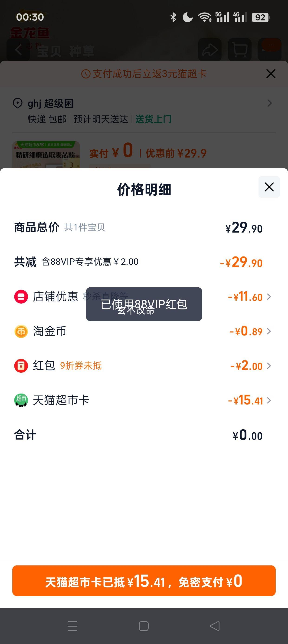This screenshot has height=644, width=288.
Task: Switch to the 宝贝 tab
Action: click(49, 51)
